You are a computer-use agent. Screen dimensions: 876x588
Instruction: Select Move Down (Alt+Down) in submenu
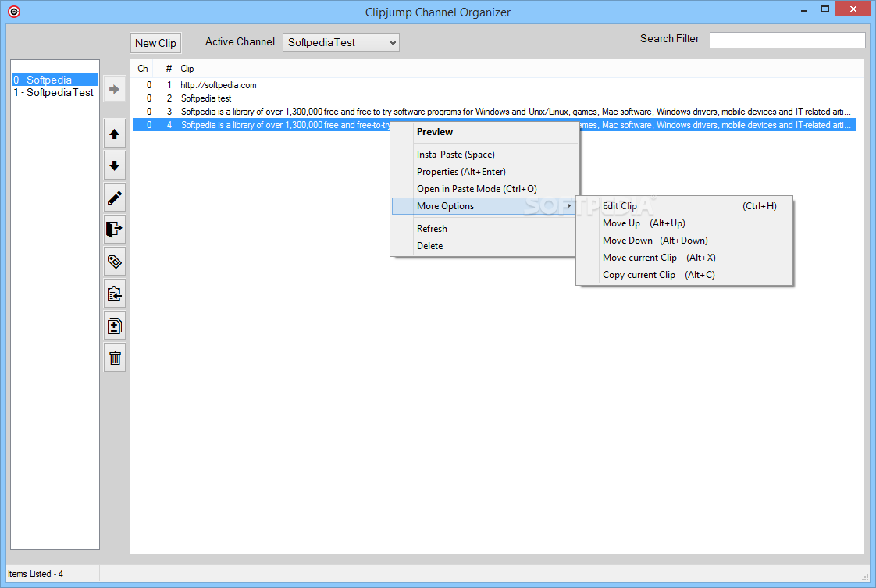click(x=685, y=241)
